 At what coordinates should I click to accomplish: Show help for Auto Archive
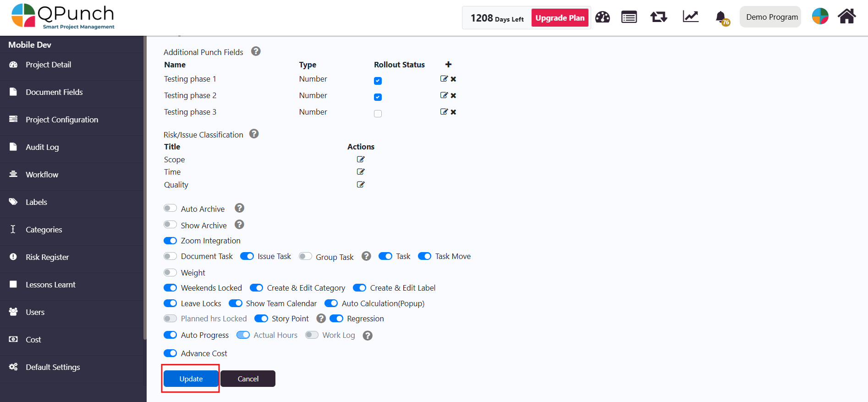pos(239,208)
